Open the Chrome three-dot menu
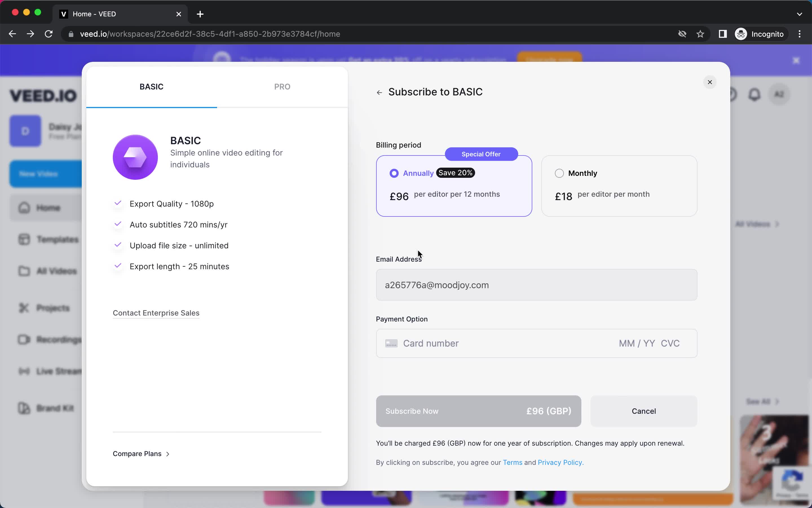The height and width of the screenshot is (508, 812). [800, 34]
